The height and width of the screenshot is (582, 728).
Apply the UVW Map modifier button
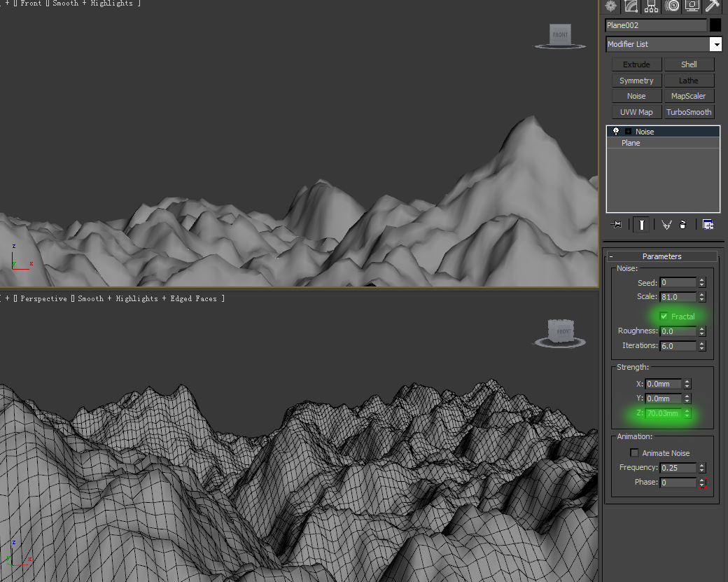pos(636,112)
